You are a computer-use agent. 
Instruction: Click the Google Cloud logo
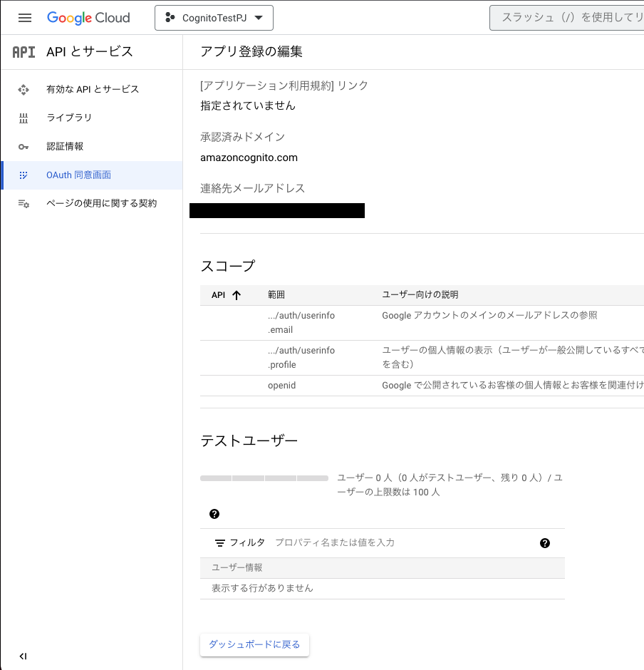[88, 18]
